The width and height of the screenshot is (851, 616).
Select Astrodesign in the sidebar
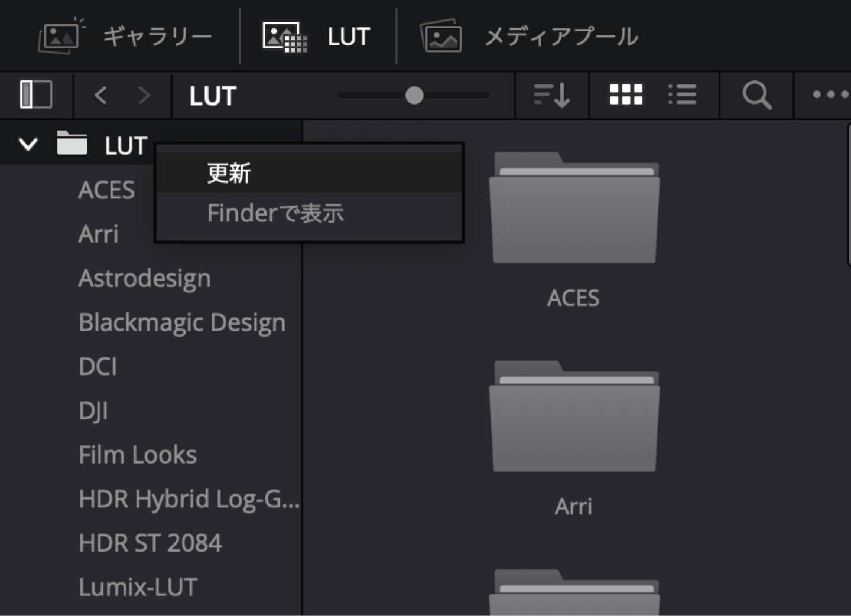145,279
